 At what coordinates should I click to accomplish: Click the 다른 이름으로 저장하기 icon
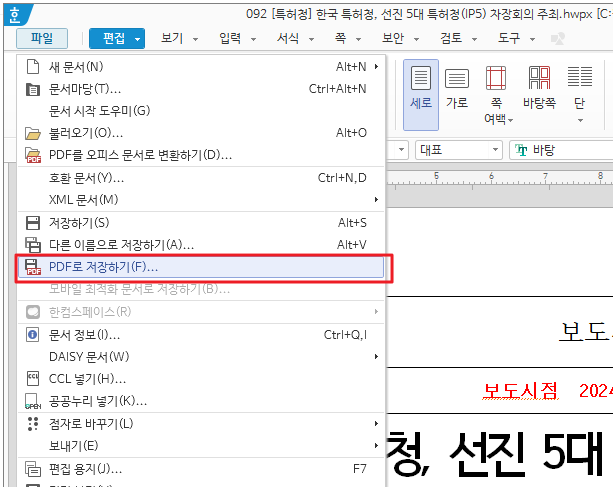click(x=33, y=245)
